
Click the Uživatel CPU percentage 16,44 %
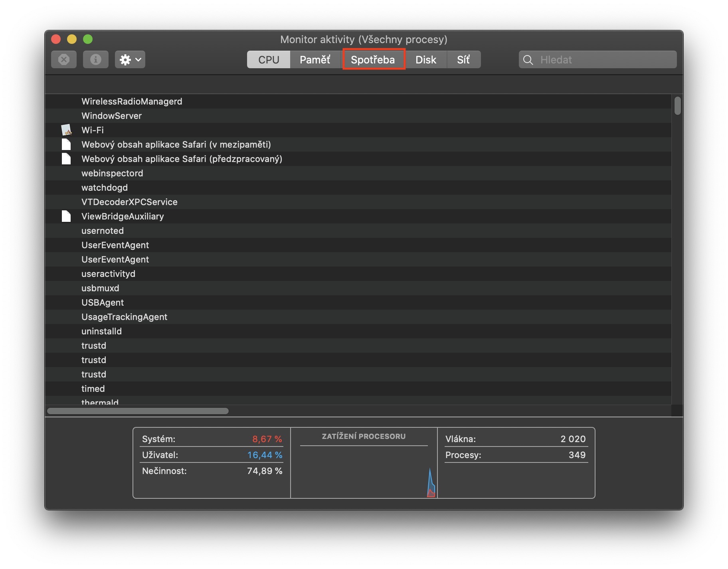click(265, 455)
